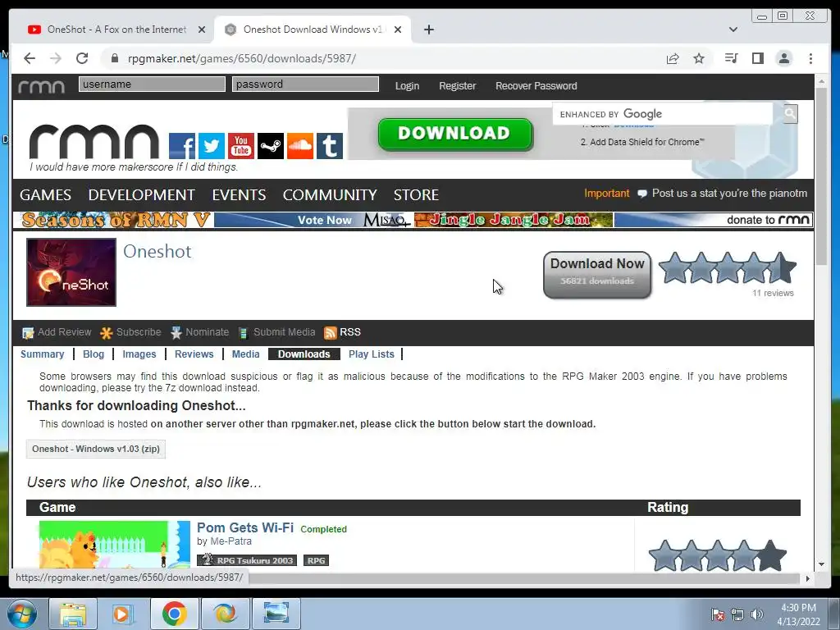The width and height of the screenshot is (840, 630).
Task: Switch to the Media tab
Action: [245, 354]
